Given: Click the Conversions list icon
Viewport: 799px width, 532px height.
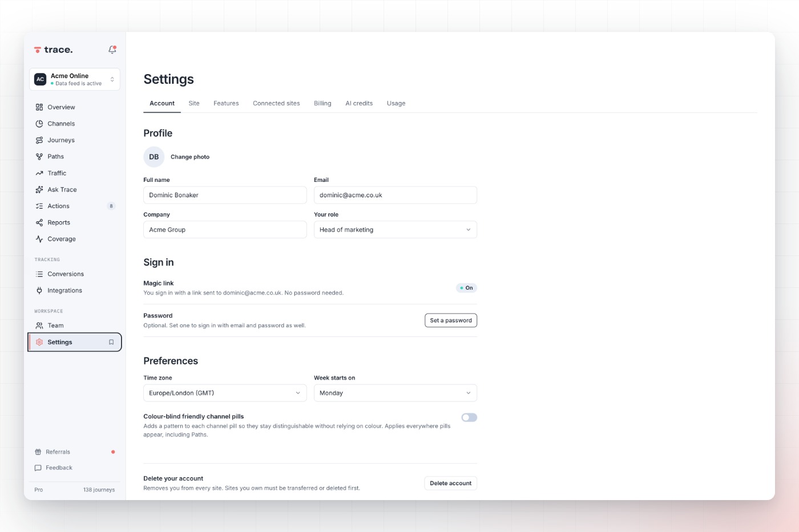Looking at the screenshot, I should [x=39, y=274].
